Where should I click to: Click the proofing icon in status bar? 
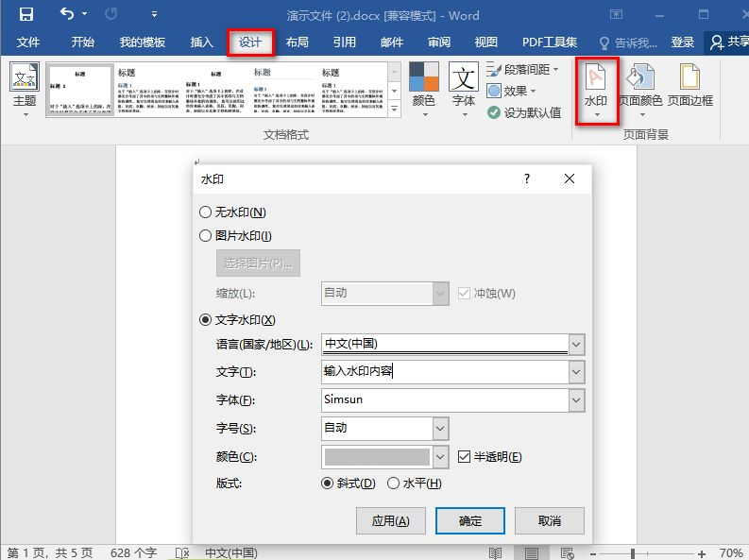182,552
